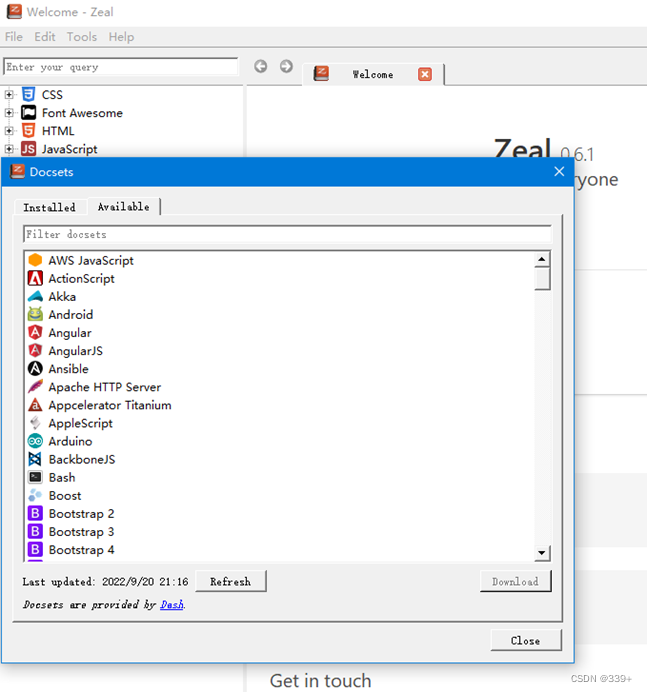Image resolution: width=647 pixels, height=692 pixels.
Task: Open the Dash link
Action: coord(172,604)
